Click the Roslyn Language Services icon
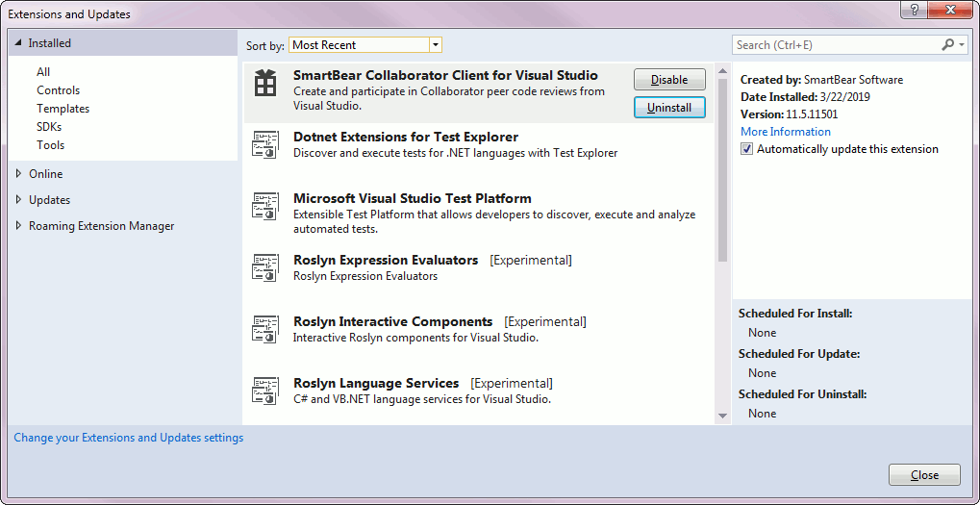 click(264, 391)
